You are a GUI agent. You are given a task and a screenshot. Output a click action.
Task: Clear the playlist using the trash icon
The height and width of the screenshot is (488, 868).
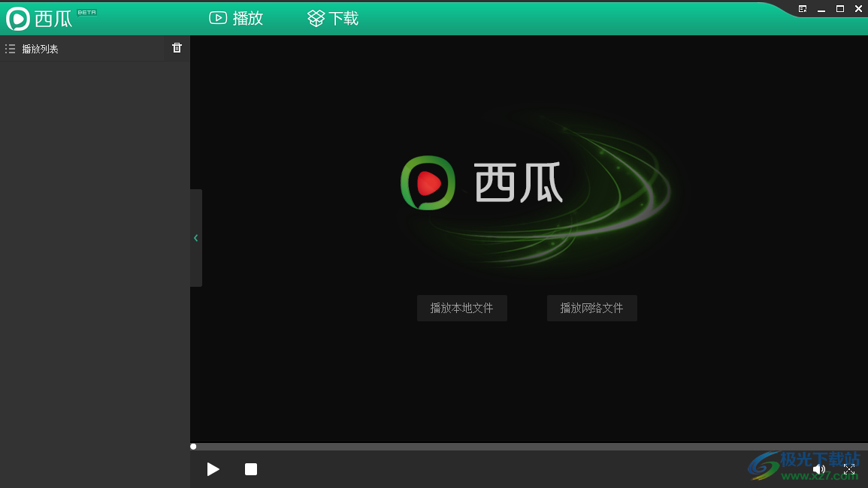[x=177, y=47]
